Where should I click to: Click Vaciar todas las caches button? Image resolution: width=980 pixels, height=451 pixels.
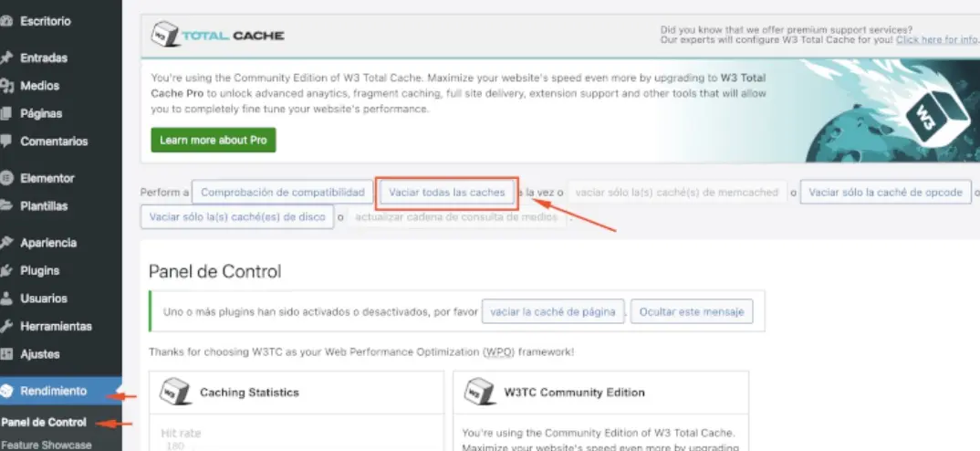[447, 193]
